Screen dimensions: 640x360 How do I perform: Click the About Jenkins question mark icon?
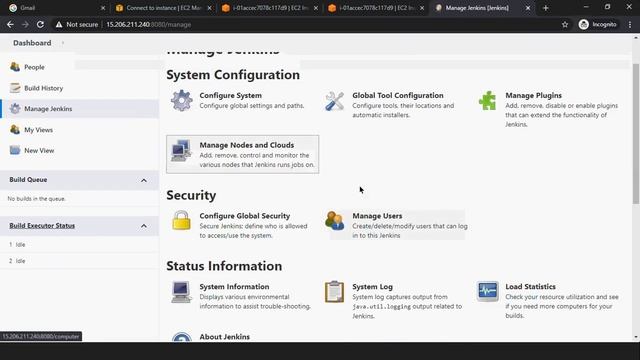(182, 338)
